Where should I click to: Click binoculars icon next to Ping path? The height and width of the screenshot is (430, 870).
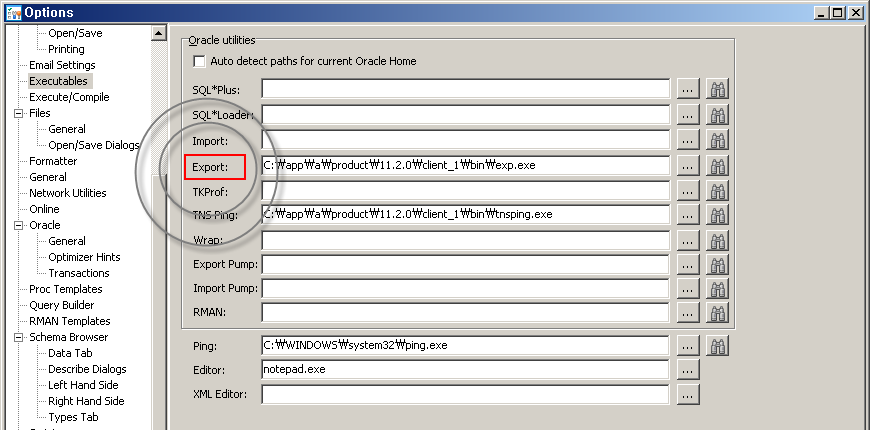coord(717,346)
